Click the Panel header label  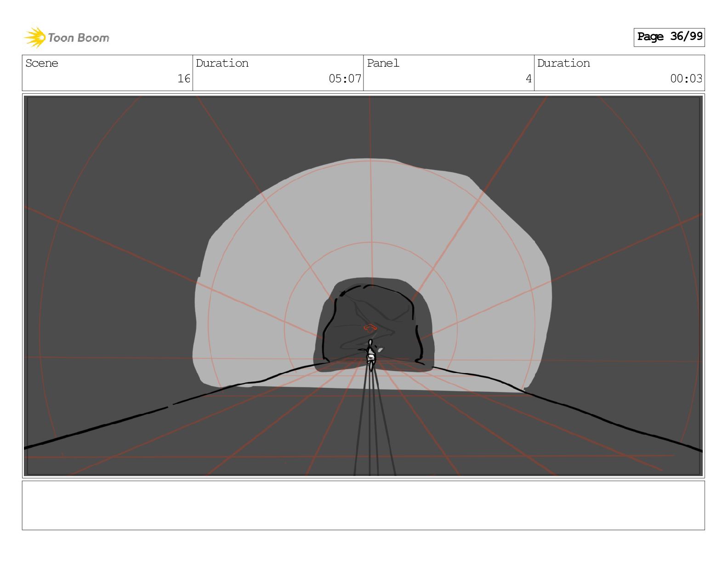click(x=383, y=63)
